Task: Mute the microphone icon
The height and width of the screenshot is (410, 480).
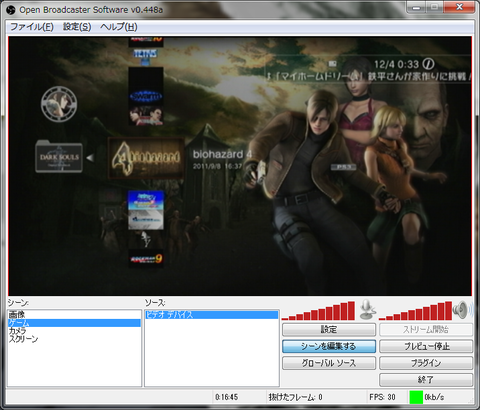Action: click(368, 310)
